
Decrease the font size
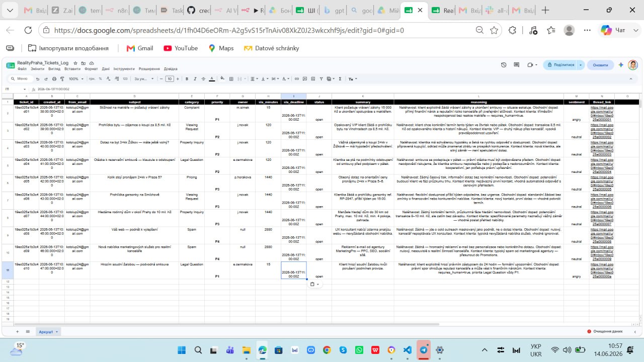pos(161,79)
